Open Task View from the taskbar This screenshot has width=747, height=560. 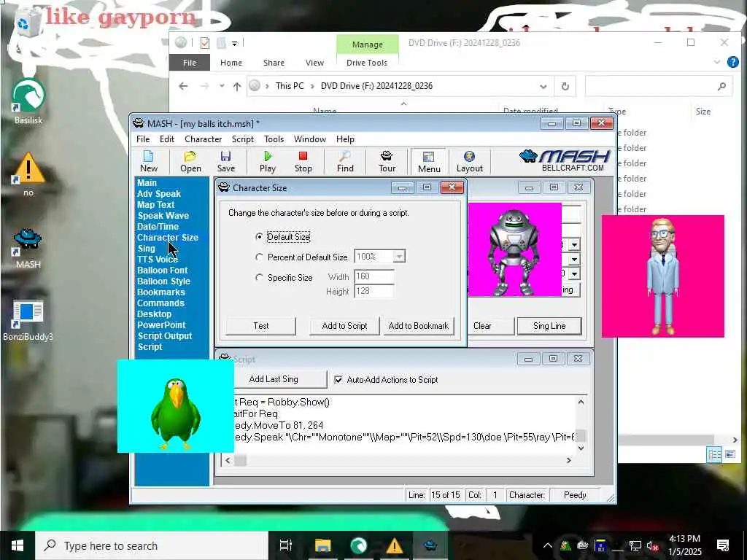[x=285, y=545]
